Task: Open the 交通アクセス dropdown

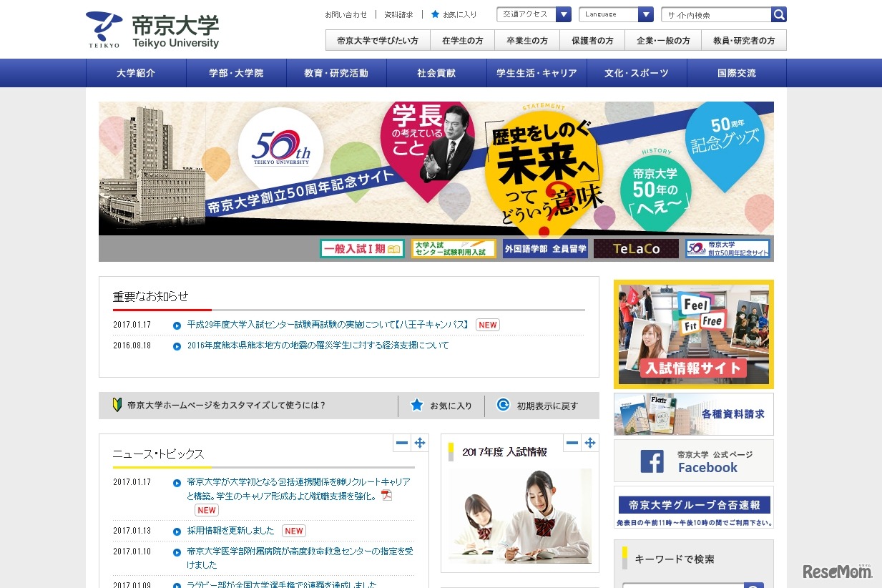Action: 534,14
